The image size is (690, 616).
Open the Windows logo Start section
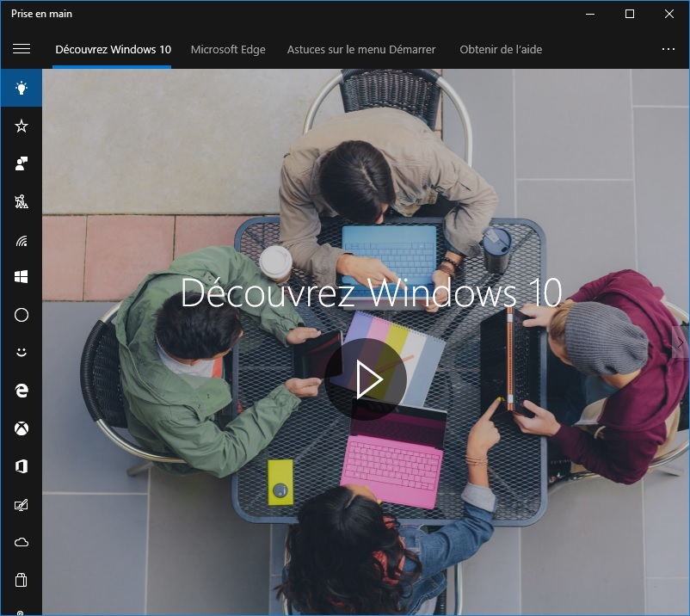coord(22,277)
